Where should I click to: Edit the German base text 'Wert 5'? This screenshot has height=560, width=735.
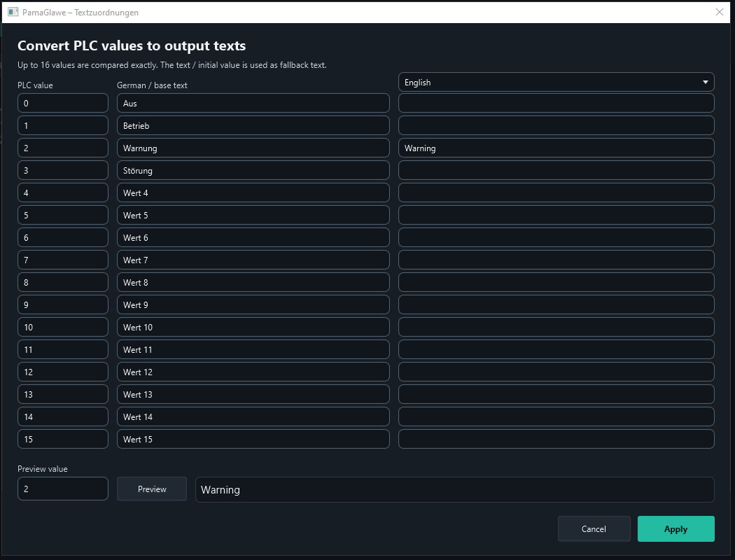[253, 215]
